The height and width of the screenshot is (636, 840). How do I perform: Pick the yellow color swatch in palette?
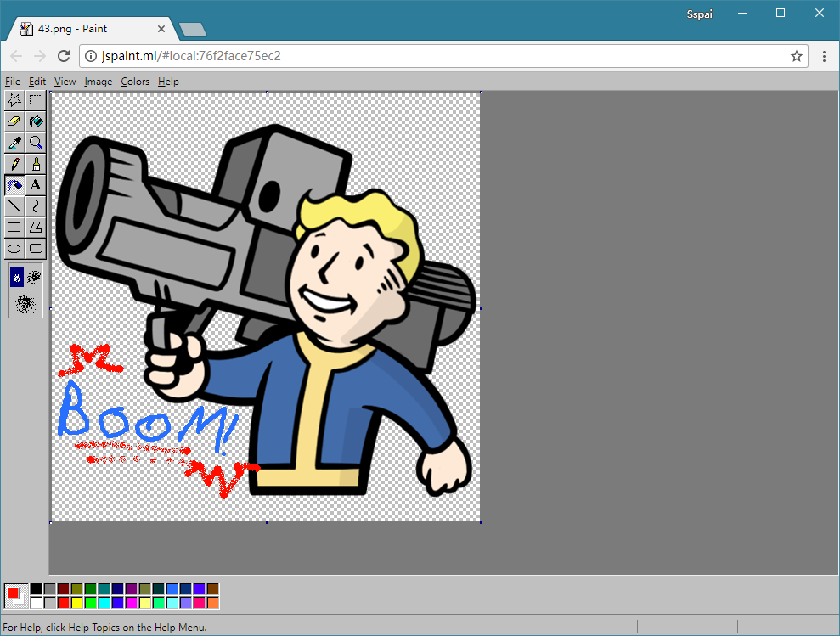coord(76,602)
